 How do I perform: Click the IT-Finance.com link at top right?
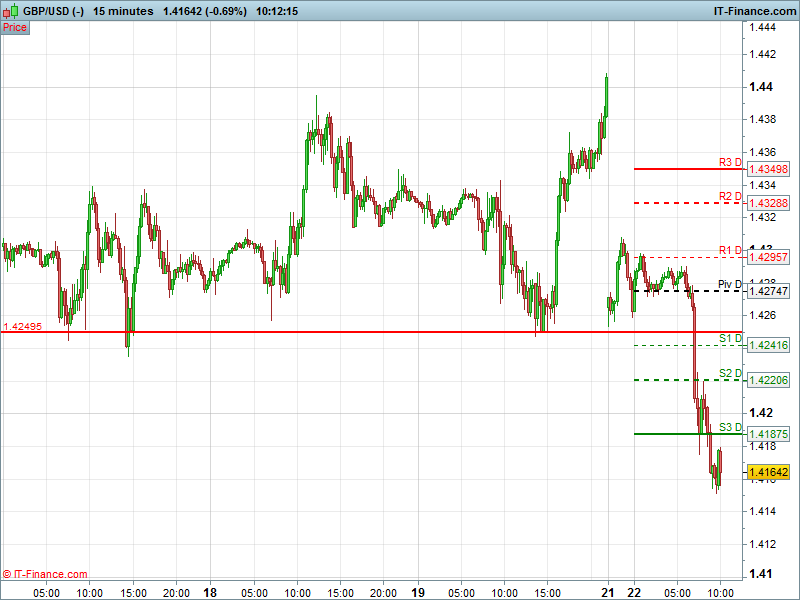tap(753, 11)
